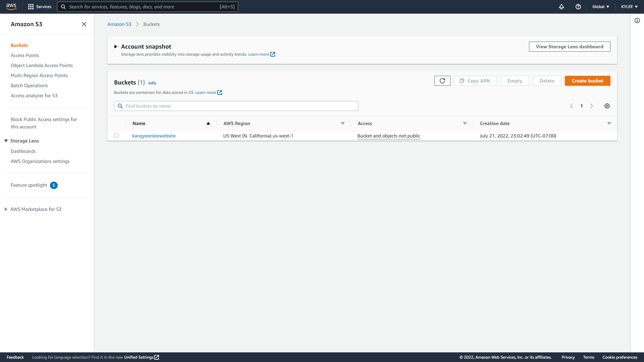Sort by Creation date column arrow
The width and height of the screenshot is (644, 362).
pos(609,123)
